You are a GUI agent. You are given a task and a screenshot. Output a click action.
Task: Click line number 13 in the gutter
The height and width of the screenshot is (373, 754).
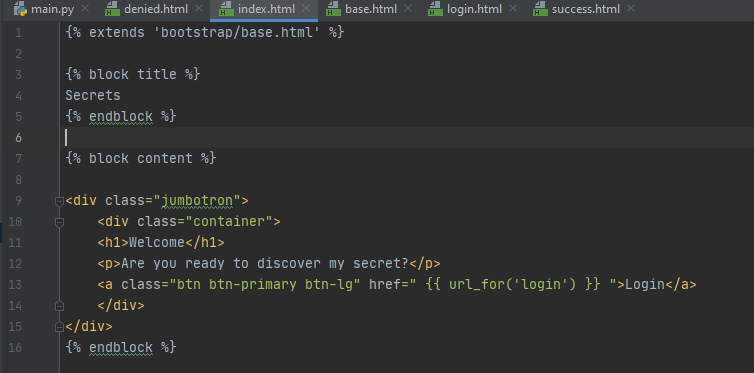(15, 285)
